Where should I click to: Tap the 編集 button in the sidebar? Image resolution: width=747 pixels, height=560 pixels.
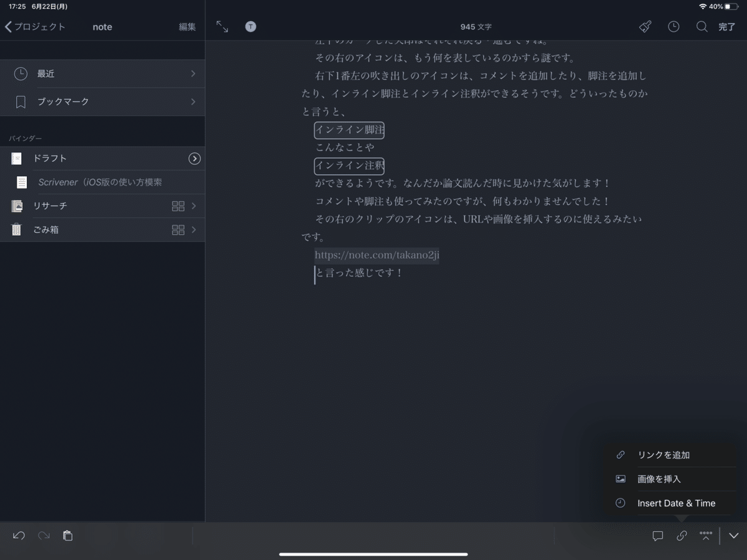tap(187, 27)
